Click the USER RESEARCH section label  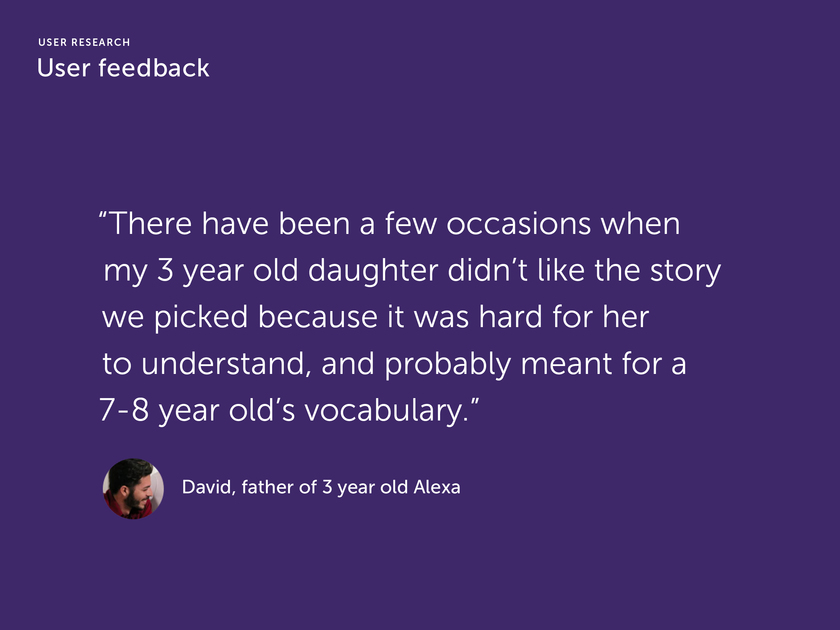coord(84,42)
